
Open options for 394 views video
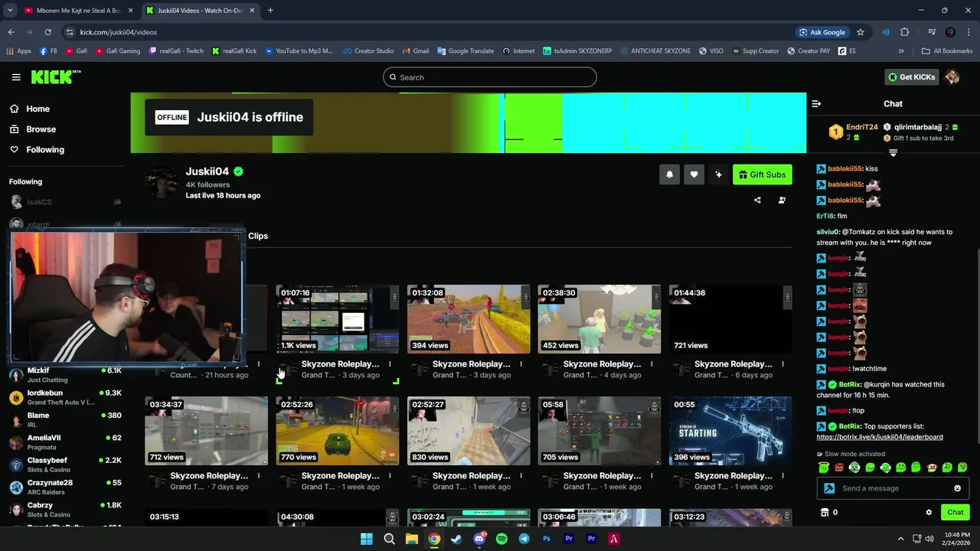point(521,364)
